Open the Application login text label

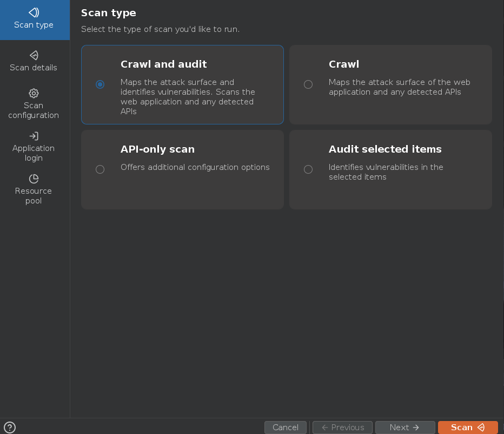click(x=34, y=153)
